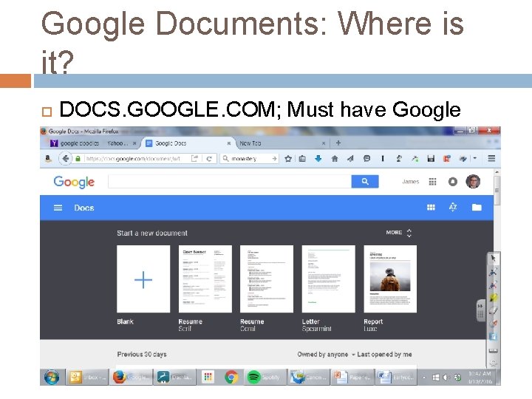Click the James account name link
Image resolution: width=532 pixels, height=399 pixels.
411,182
